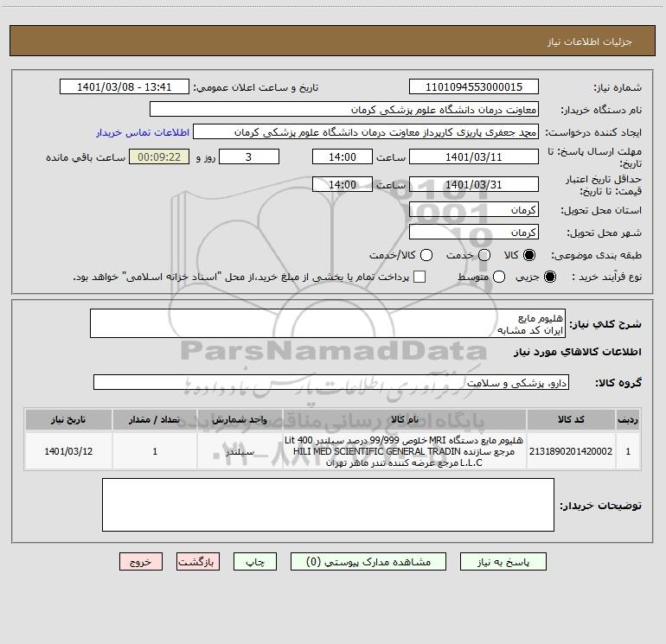Click the remaining days field showing 3
This screenshot has width=666, height=644.
[249, 156]
